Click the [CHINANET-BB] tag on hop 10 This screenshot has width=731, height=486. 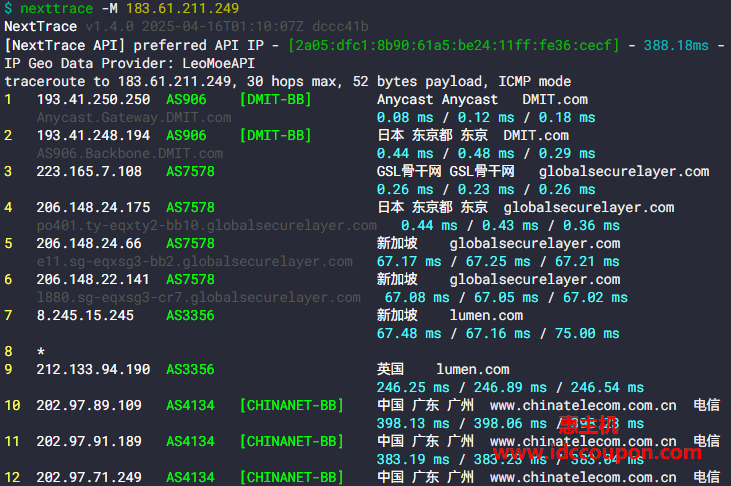click(292, 405)
